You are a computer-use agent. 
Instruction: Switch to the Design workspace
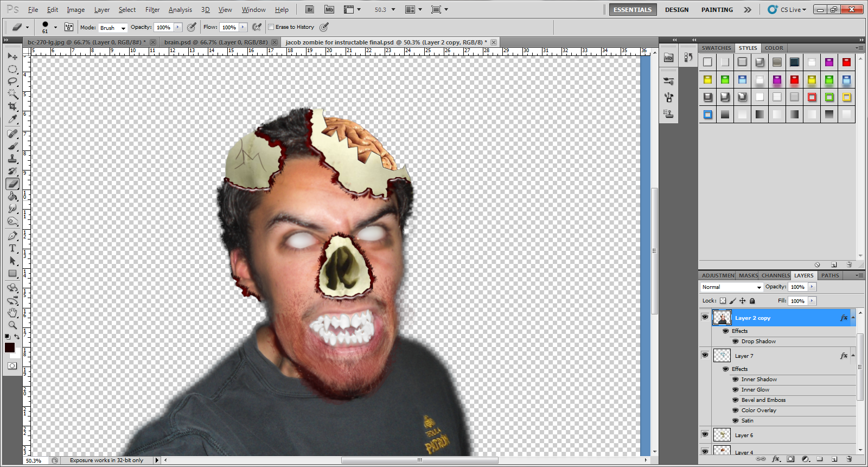(676, 10)
